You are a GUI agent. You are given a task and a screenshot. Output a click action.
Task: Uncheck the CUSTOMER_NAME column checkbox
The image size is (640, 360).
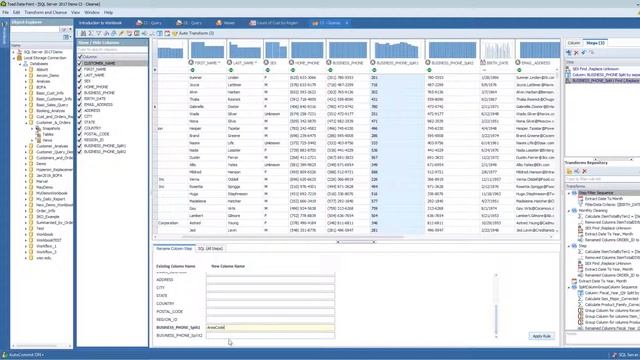(80, 63)
